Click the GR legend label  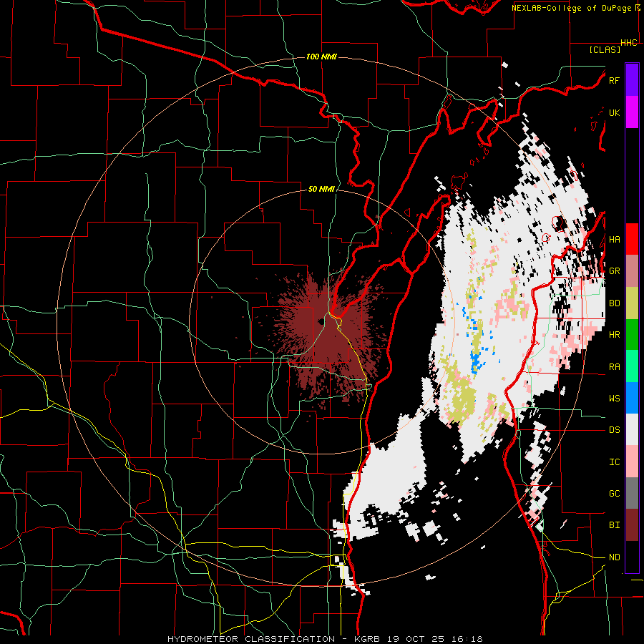click(x=614, y=271)
